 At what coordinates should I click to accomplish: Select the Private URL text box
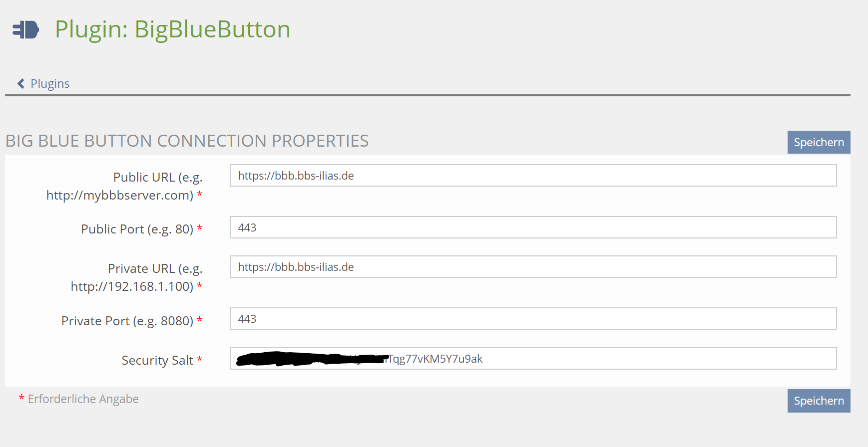[x=533, y=267]
